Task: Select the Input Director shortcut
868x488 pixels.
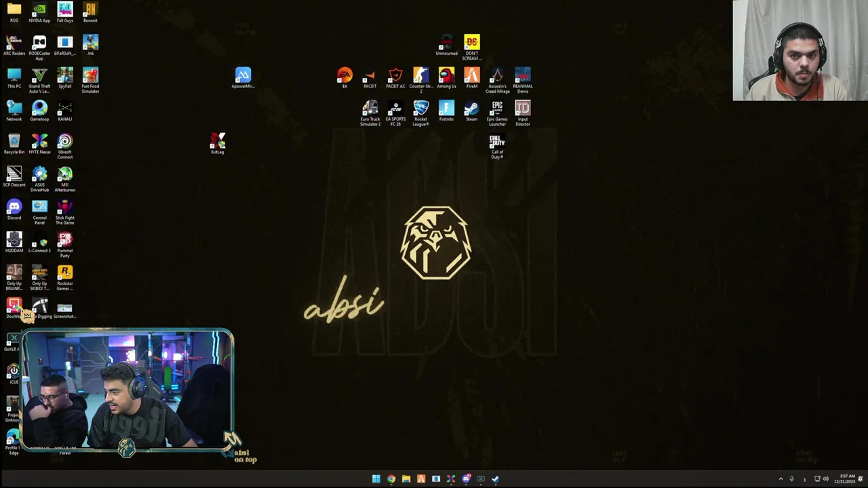Action: [x=523, y=113]
